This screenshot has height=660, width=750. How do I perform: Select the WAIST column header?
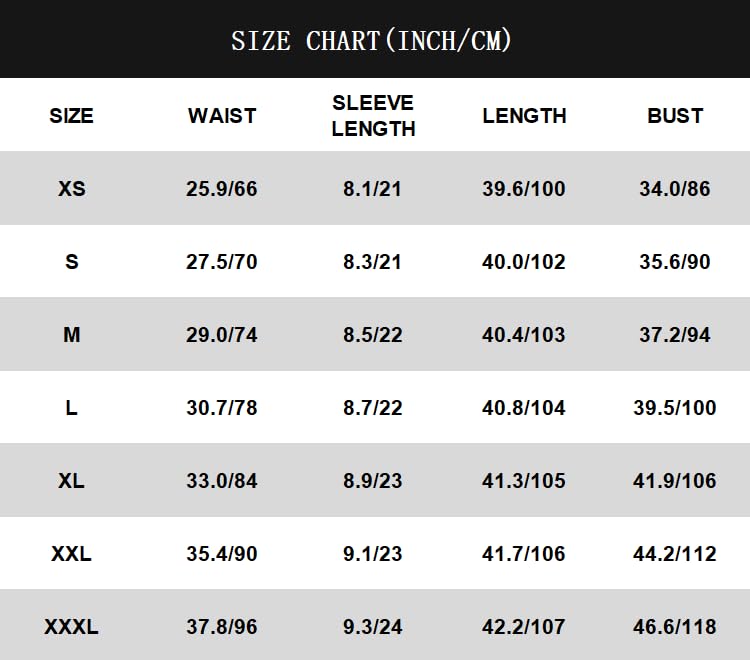pos(222,116)
